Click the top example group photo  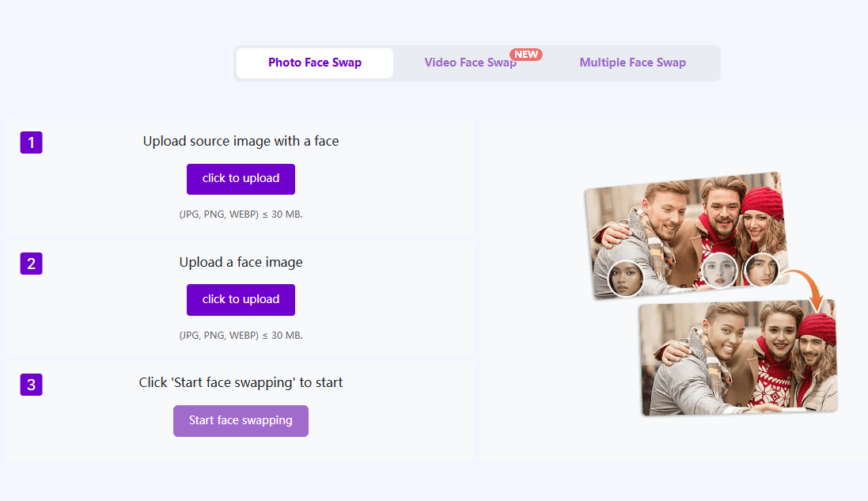point(684,222)
